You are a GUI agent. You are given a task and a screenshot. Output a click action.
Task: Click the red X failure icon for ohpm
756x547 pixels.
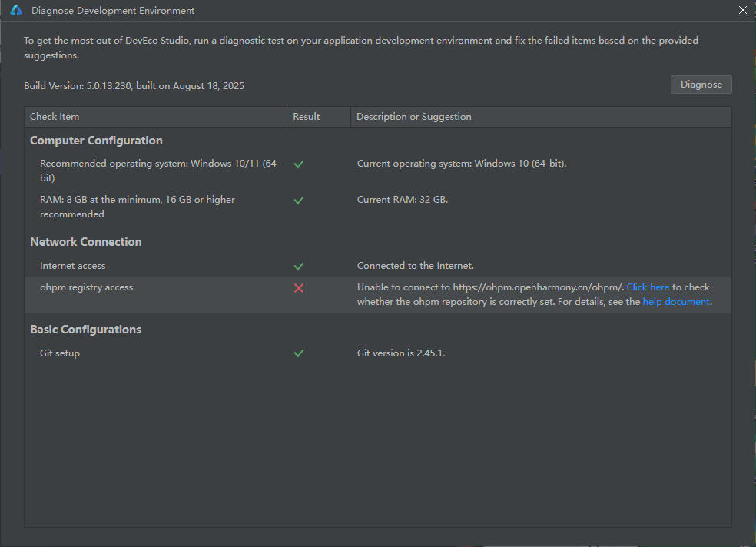point(299,288)
